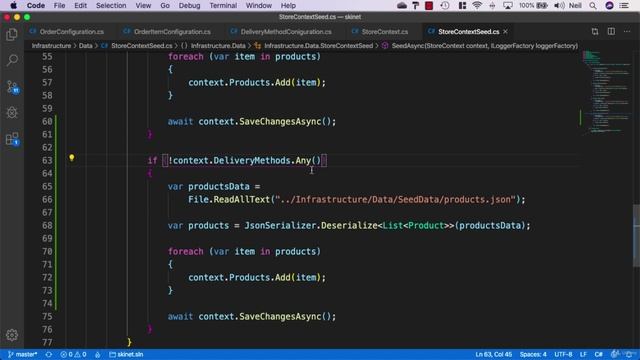Click the Open Changes compare icon
The image size is (640, 360).
595,31
